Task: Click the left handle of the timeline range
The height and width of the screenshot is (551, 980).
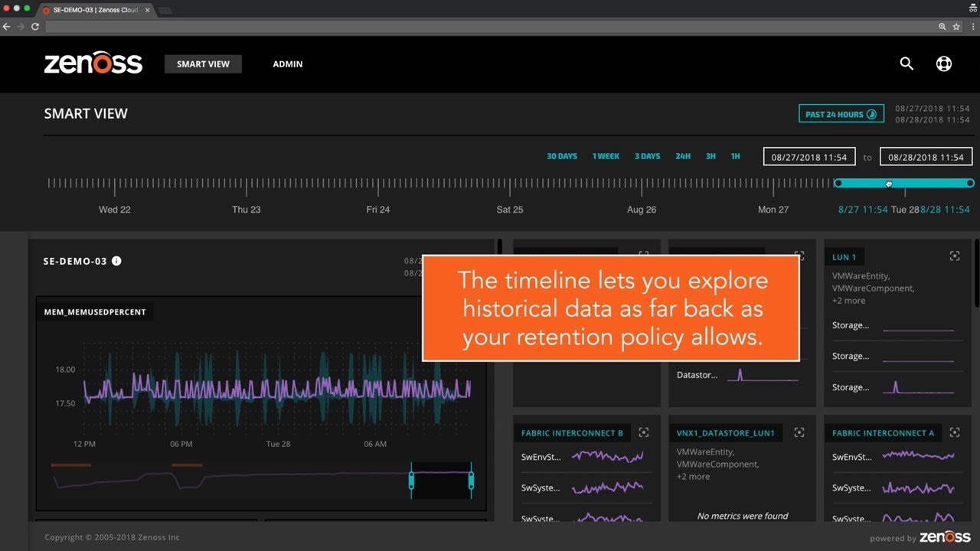Action: tap(838, 183)
